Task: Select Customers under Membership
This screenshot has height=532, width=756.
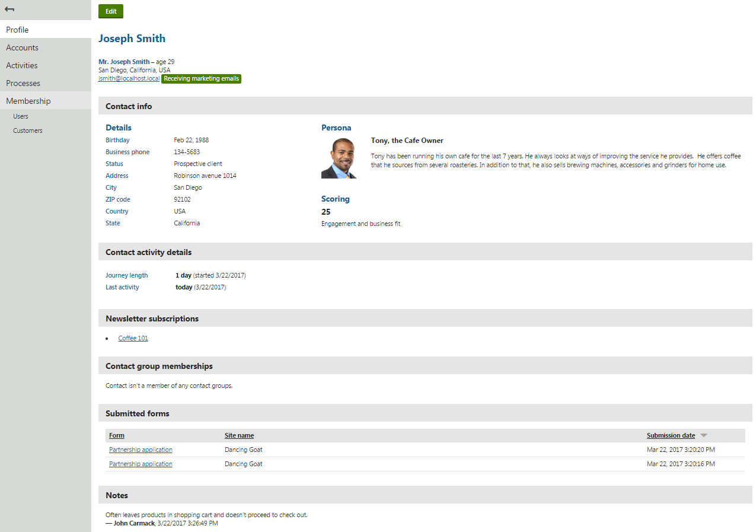Action: 27,130
